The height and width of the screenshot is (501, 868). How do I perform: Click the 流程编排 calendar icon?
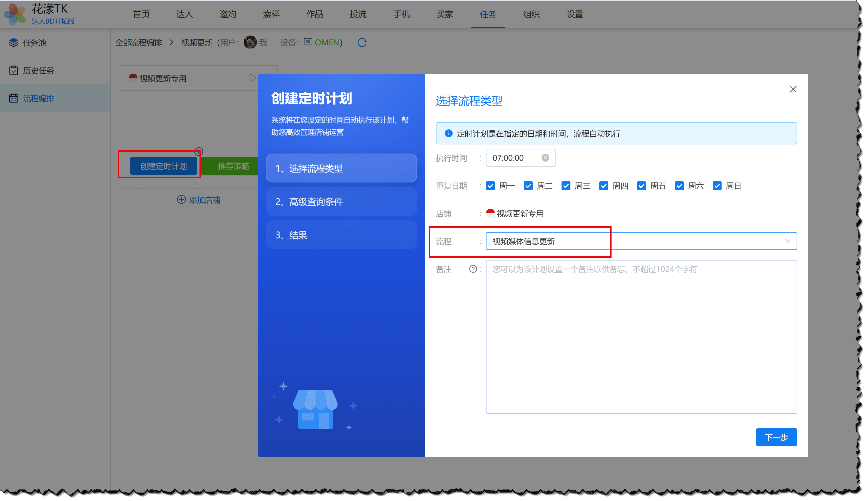click(13, 98)
